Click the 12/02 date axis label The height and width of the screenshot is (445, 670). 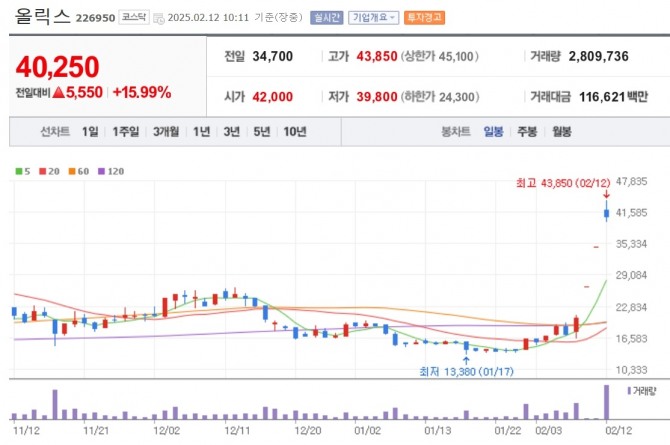(167, 430)
